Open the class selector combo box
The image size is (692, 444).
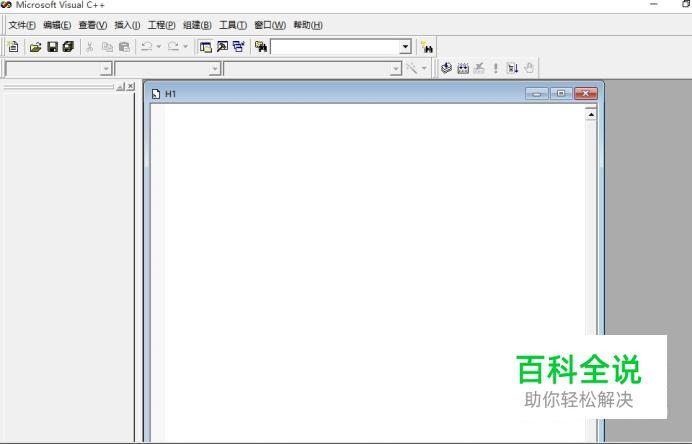58,69
